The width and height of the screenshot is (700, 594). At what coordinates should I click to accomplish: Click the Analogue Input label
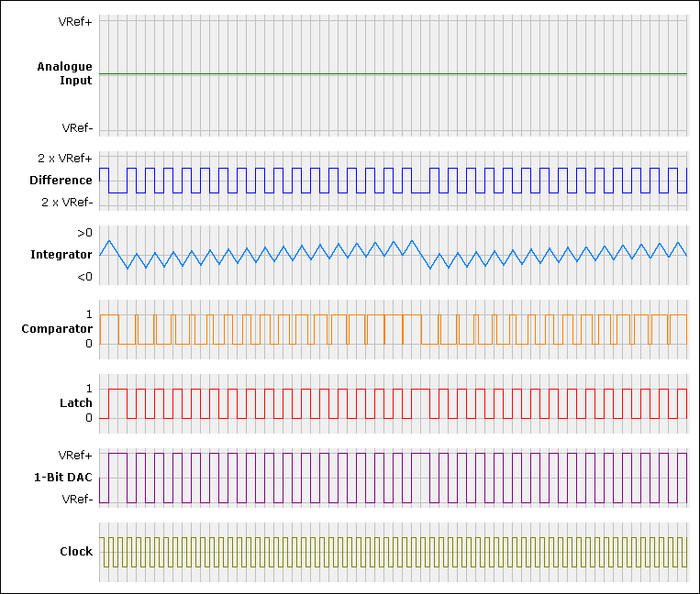[64, 73]
